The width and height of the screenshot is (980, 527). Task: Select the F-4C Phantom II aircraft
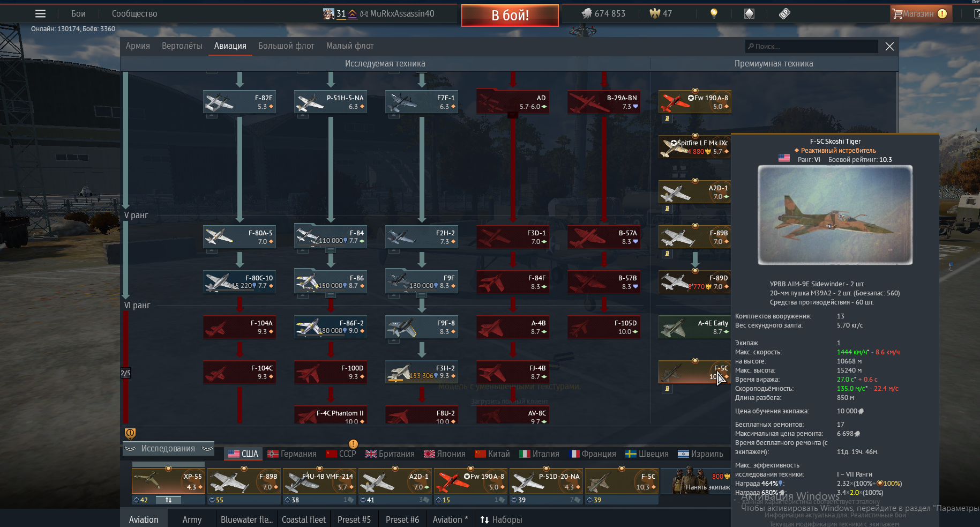click(x=331, y=415)
